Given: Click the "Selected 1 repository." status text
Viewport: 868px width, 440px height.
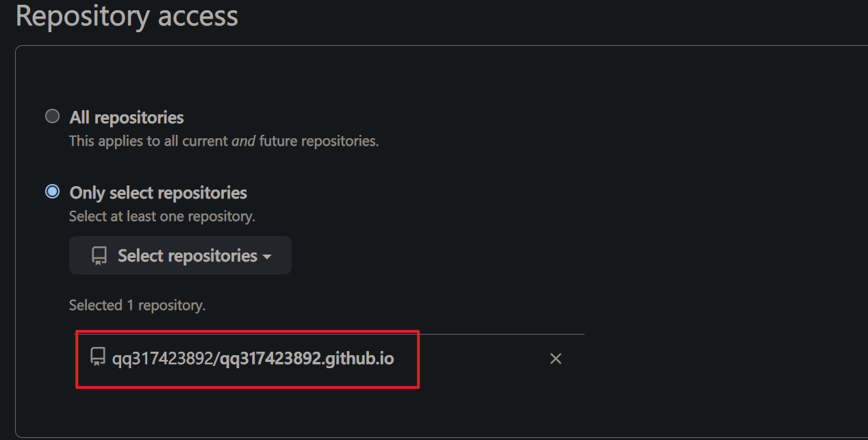Looking at the screenshot, I should (x=137, y=305).
